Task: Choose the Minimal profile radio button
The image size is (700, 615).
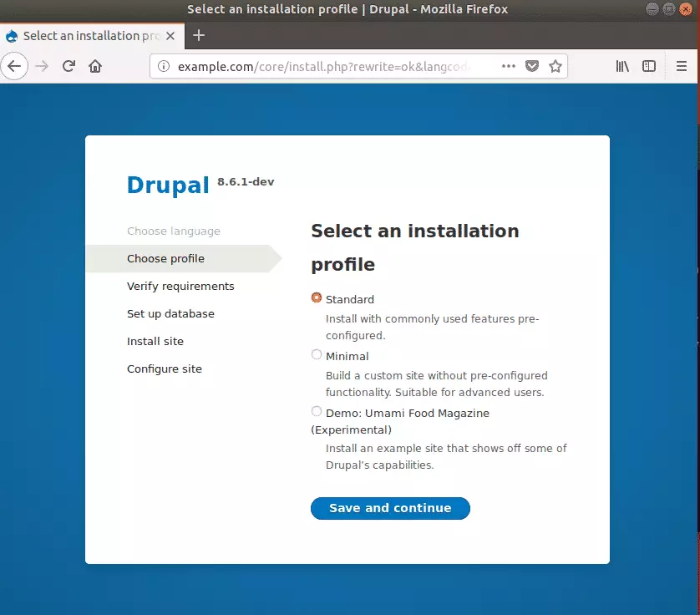Action: 317,354
